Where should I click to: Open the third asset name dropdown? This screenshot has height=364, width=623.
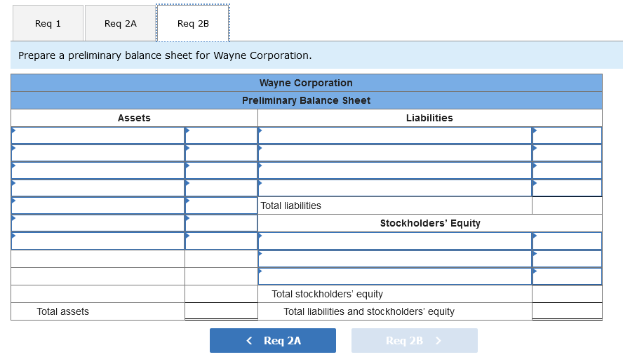click(98, 170)
